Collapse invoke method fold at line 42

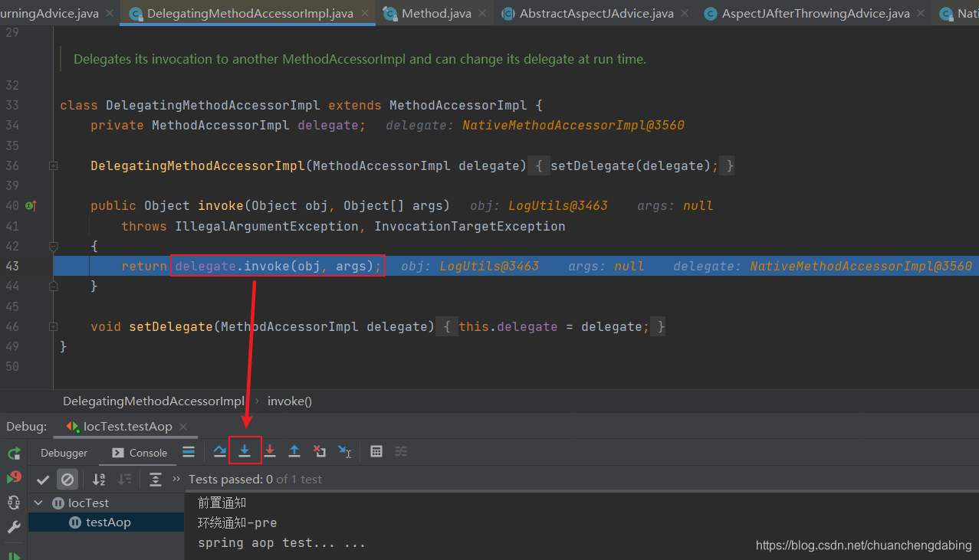coord(53,246)
